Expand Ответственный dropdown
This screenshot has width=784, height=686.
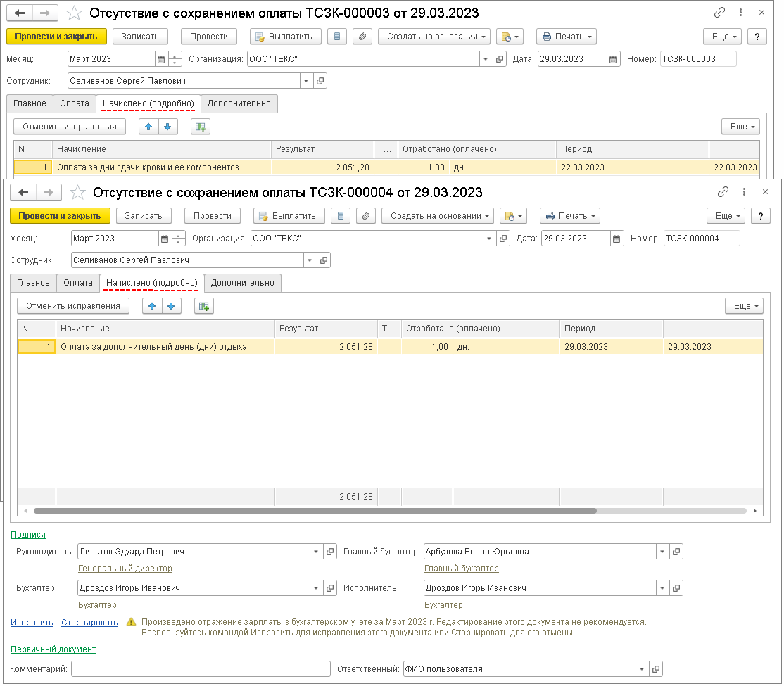click(642, 669)
